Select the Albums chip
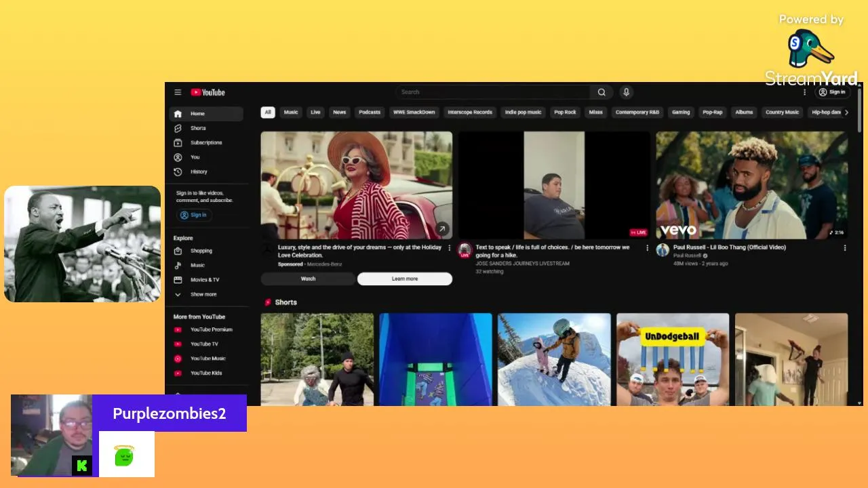The width and height of the screenshot is (868, 488). [745, 113]
